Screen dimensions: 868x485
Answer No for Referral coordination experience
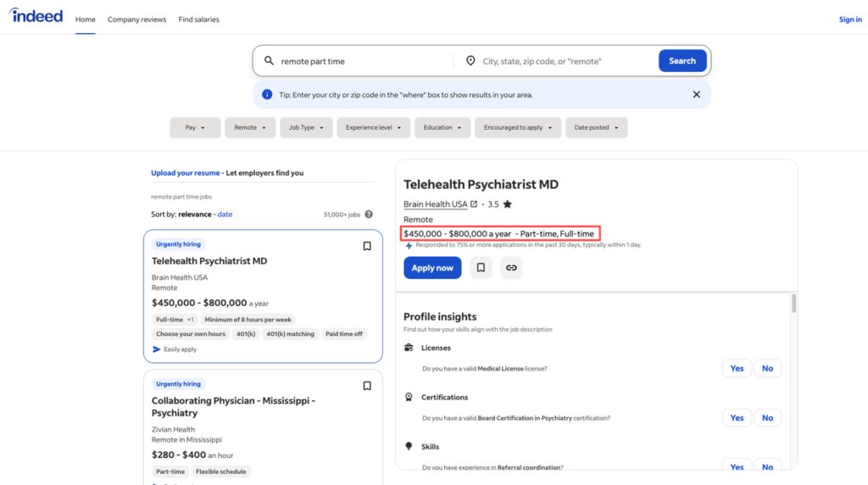pos(767,466)
